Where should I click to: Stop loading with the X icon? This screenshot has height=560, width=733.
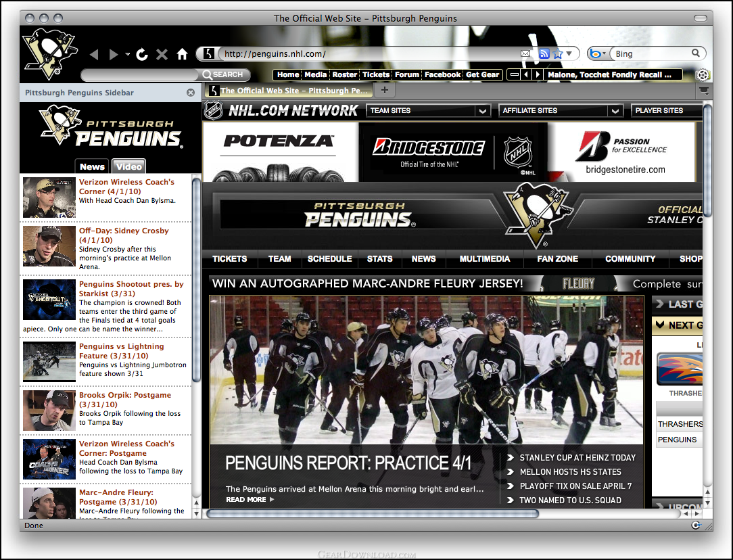click(162, 55)
